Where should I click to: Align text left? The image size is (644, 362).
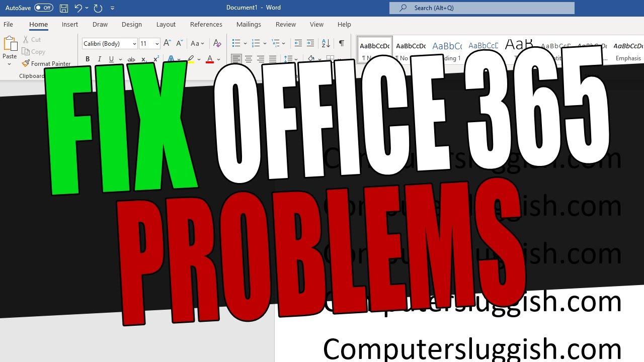pyautogui.click(x=236, y=59)
